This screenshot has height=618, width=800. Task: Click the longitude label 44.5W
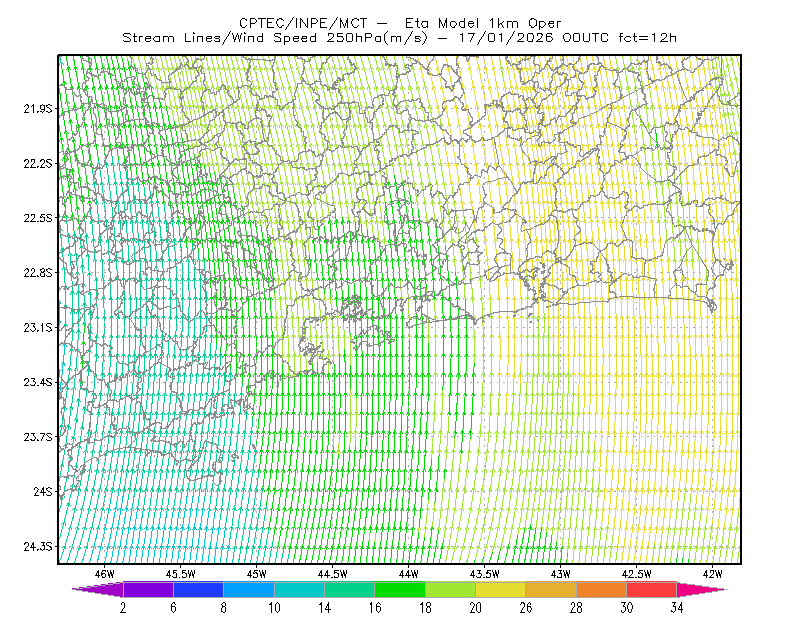pos(333,574)
